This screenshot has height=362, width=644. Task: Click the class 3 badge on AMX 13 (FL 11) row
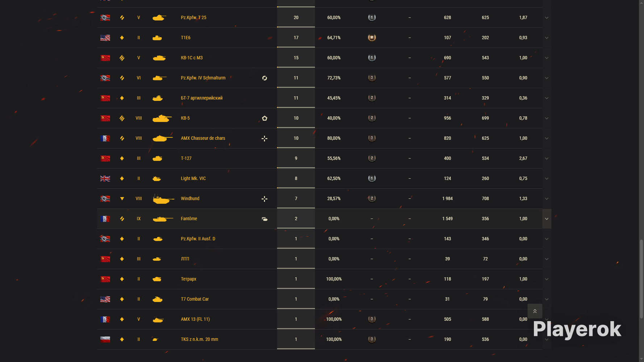point(372,319)
